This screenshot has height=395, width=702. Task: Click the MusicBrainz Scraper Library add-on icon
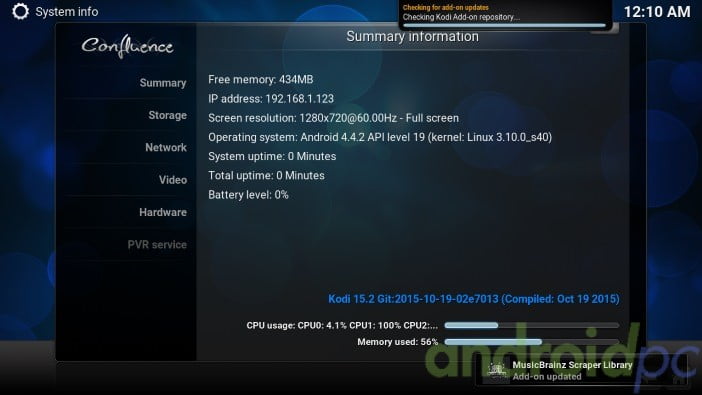[x=496, y=371]
